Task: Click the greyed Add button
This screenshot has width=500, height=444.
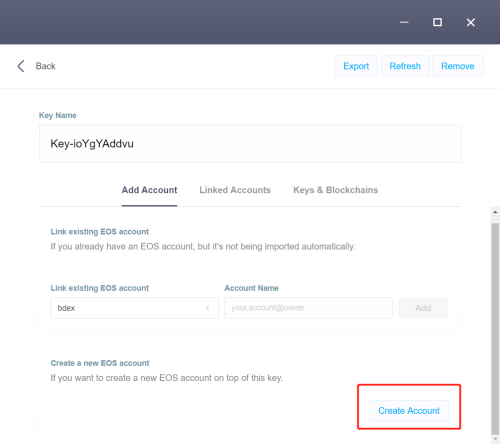Action: 423,308
